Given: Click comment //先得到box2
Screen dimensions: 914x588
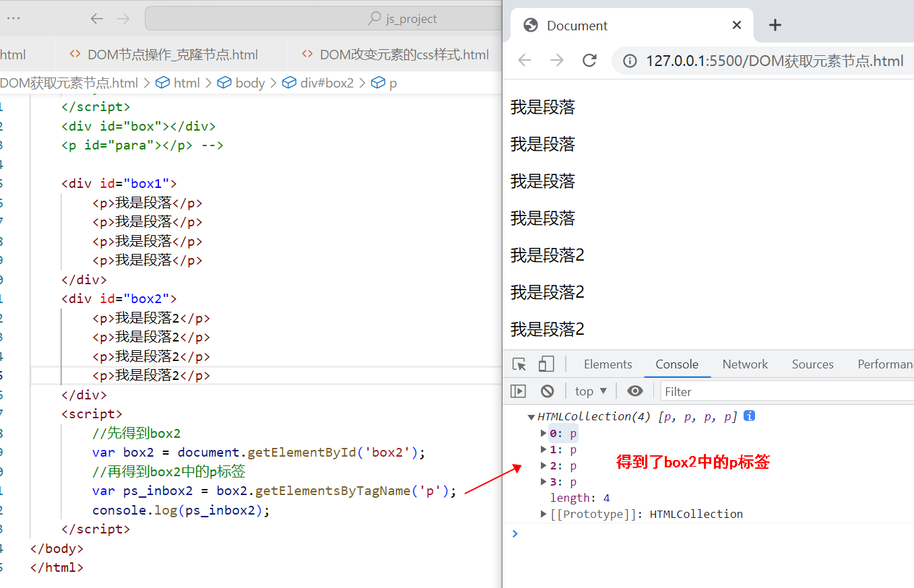Looking at the screenshot, I should tap(137, 433).
